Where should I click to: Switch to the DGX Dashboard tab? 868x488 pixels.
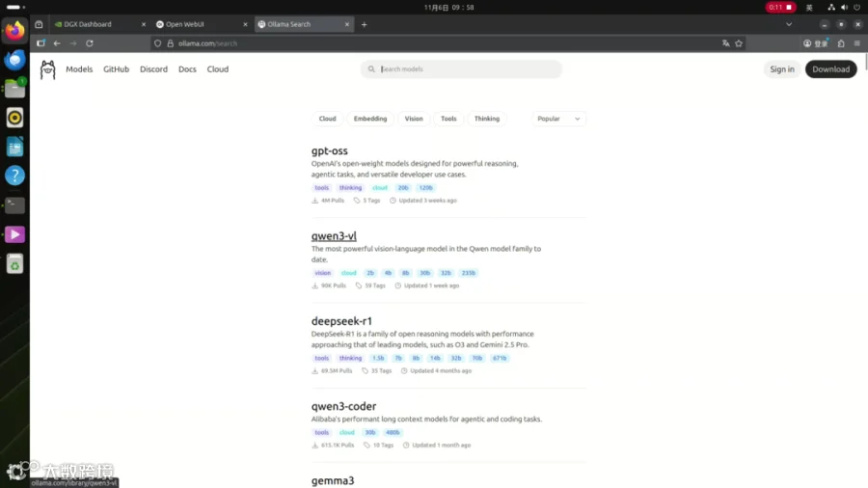click(x=99, y=24)
